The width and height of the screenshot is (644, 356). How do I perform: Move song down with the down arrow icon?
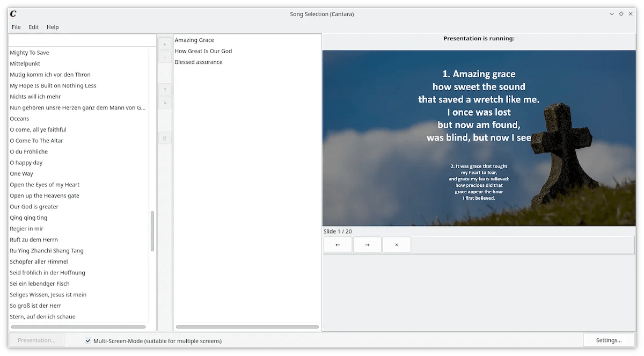(x=165, y=102)
